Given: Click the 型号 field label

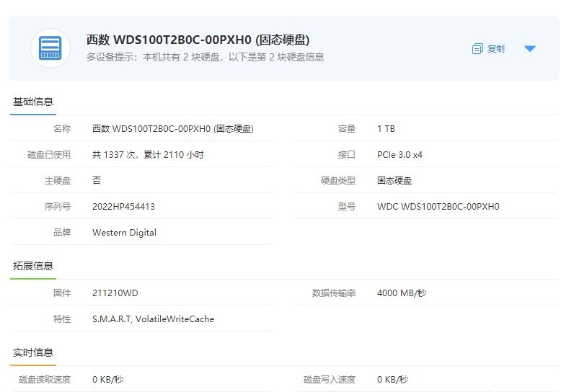Looking at the screenshot, I should pos(347,207).
